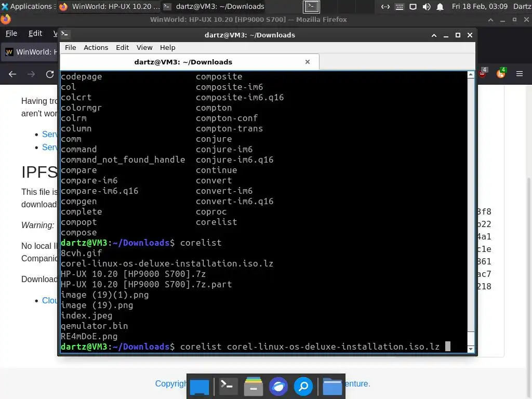Open file manager drawer icon in dock
The width and height of the screenshot is (532, 399).
[x=254, y=386]
